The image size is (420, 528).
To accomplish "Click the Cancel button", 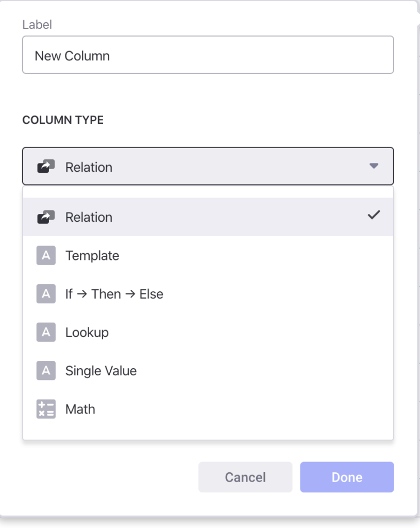I will pyautogui.click(x=245, y=477).
